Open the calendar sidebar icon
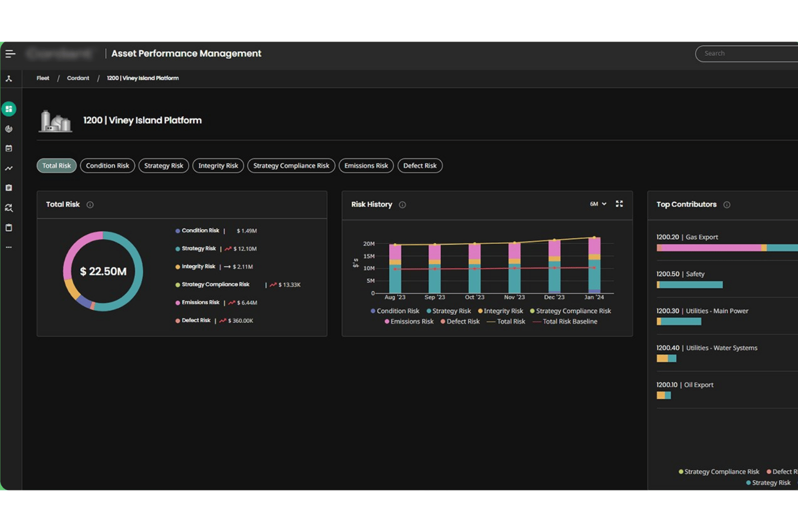 click(x=9, y=148)
